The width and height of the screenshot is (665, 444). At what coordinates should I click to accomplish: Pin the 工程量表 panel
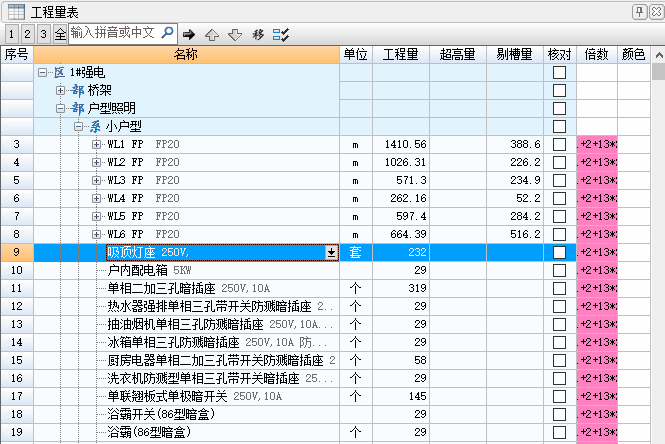click(638, 11)
